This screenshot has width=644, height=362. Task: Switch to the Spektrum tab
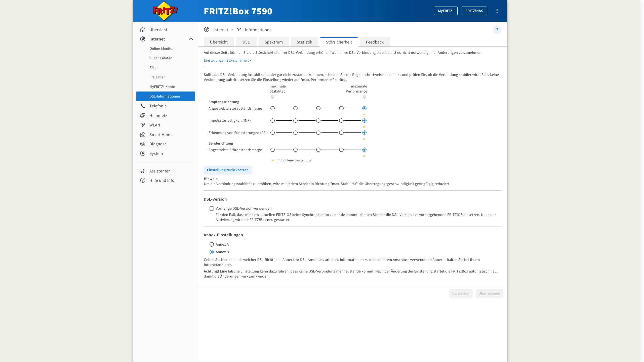coord(273,42)
